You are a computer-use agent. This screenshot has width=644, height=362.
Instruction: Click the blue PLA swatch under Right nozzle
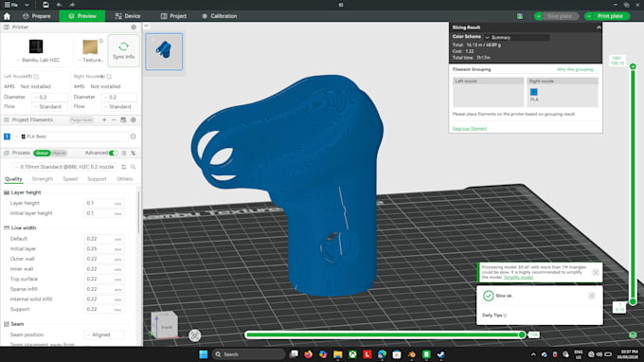534,92
